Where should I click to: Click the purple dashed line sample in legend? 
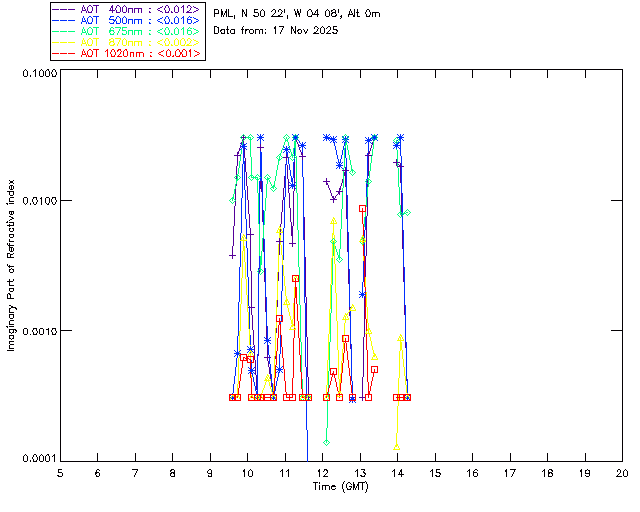point(64,10)
